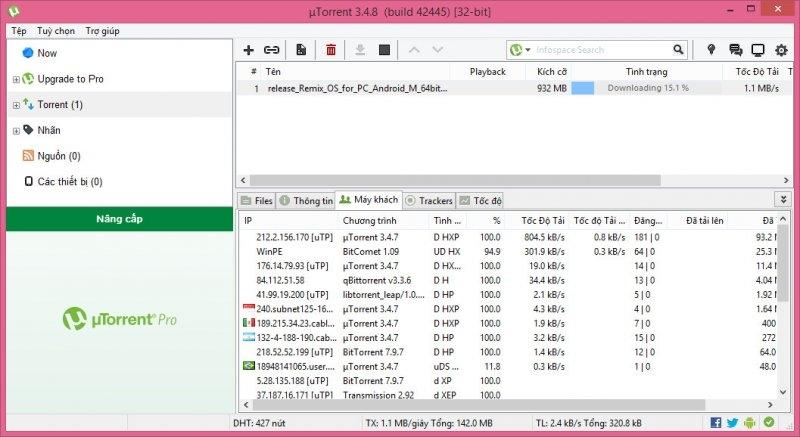
Task: Click the Remote monitor icon in toolbar
Action: [758, 49]
